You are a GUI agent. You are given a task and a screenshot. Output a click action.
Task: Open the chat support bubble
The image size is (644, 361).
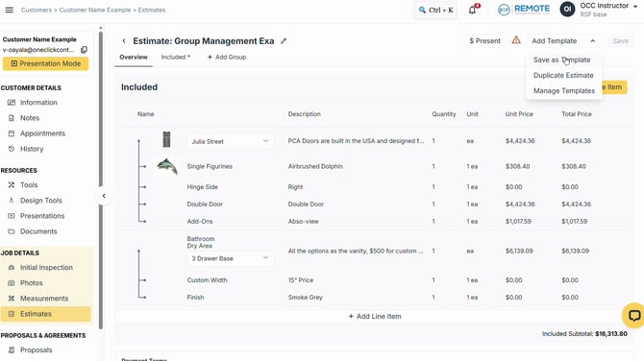tap(633, 316)
